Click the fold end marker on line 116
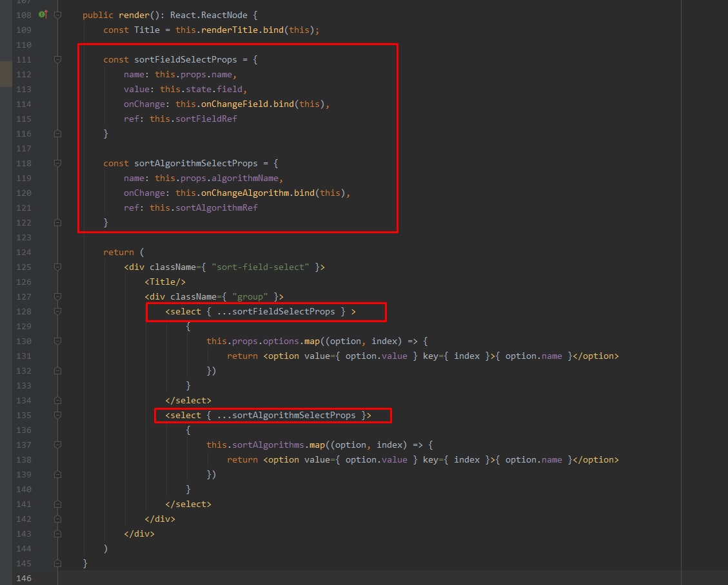728x585 pixels. 57,133
